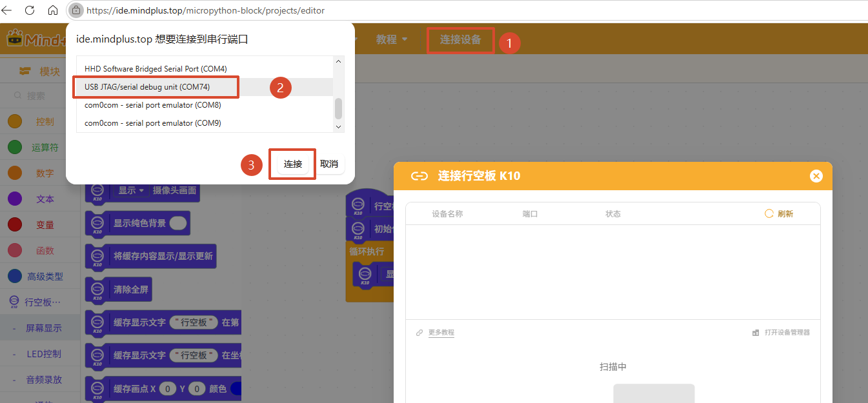Open the browser home page icon

(x=53, y=10)
